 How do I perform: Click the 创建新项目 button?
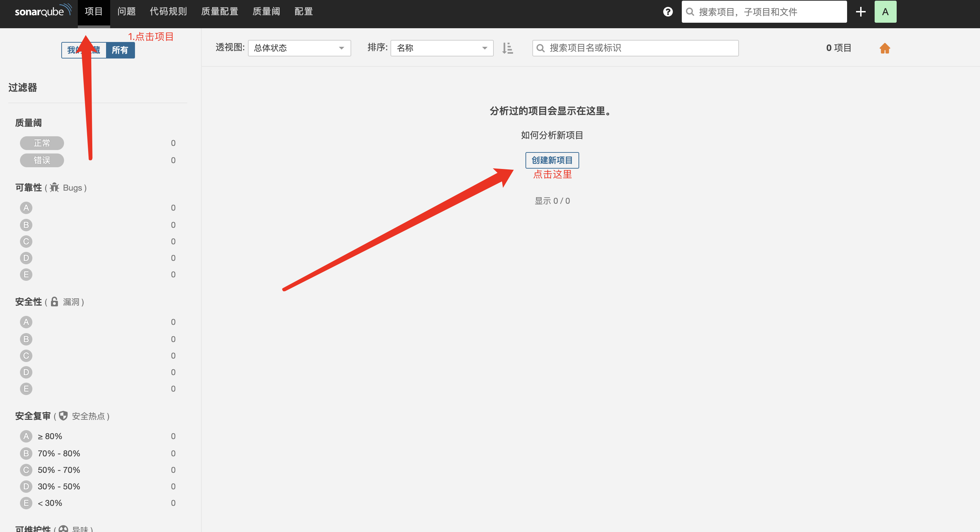coord(552,160)
